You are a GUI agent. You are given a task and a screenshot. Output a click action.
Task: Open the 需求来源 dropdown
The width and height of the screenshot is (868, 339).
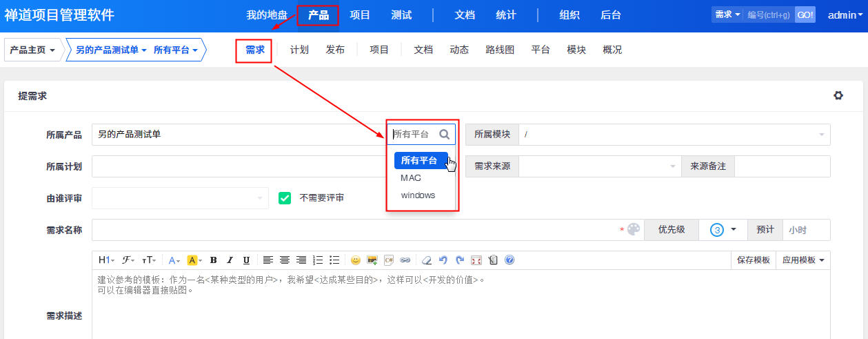600,166
